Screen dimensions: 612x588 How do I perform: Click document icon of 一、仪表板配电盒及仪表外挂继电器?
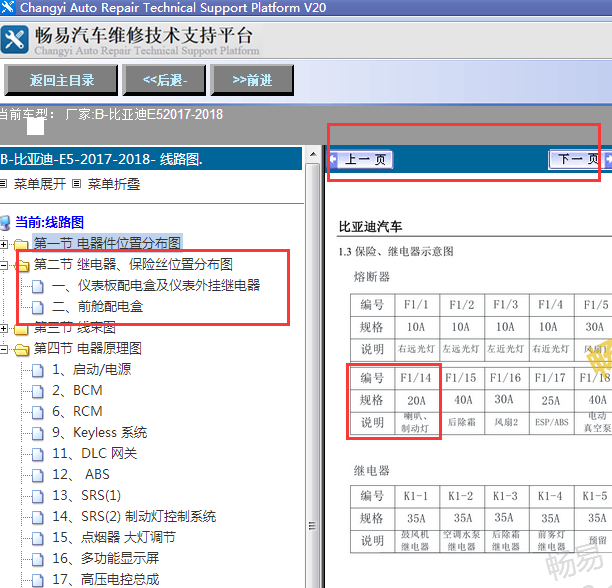(37, 286)
